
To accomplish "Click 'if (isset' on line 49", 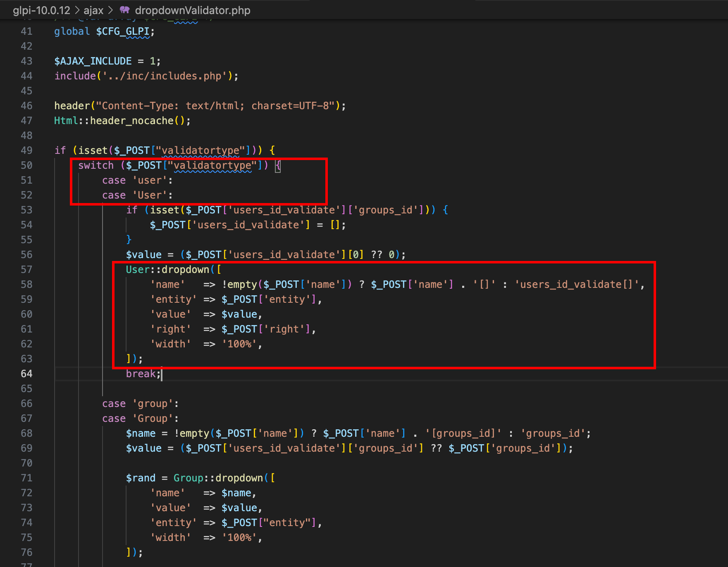I will click(x=81, y=151).
